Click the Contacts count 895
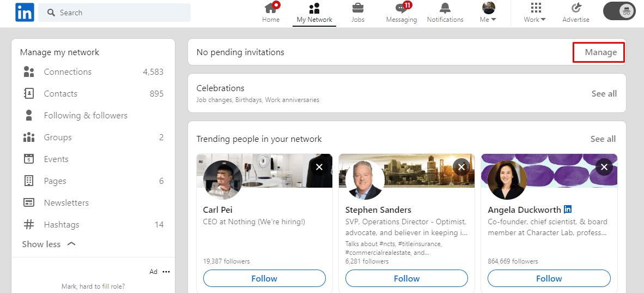 [156, 93]
